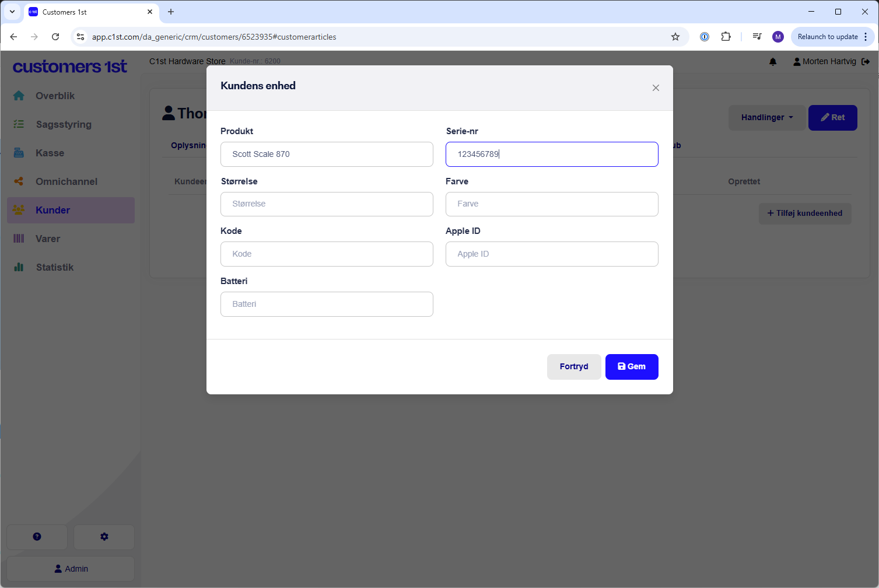The image size is (879, 588).
Task: Open the Chrome profile avatar M
Action: point(778,37)
